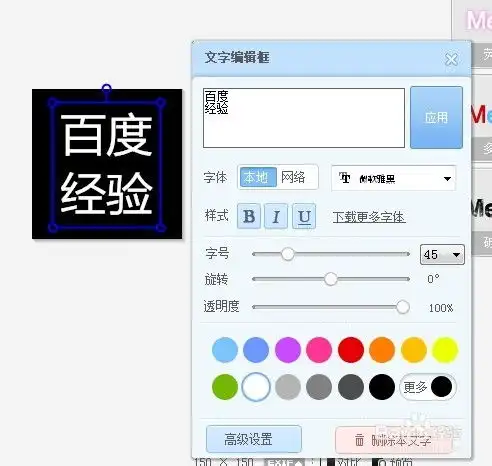Pick the royal blue color swatch
This screenshot has height=466, width=492.
(256, 350)
